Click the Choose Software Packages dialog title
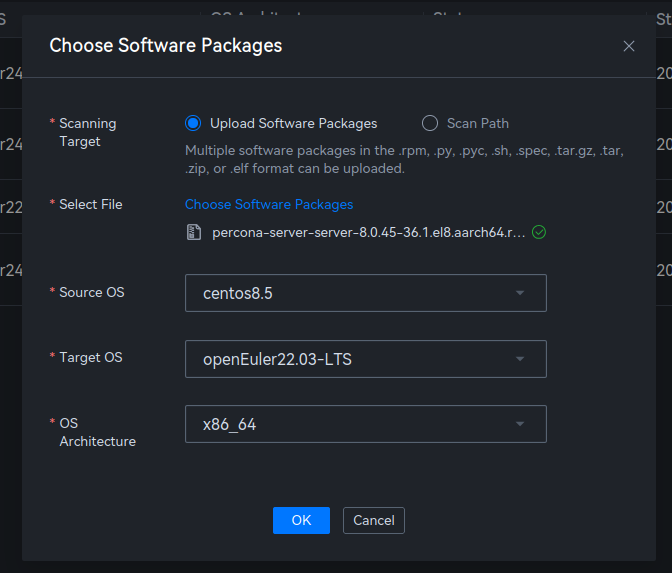 pos(166,45)
